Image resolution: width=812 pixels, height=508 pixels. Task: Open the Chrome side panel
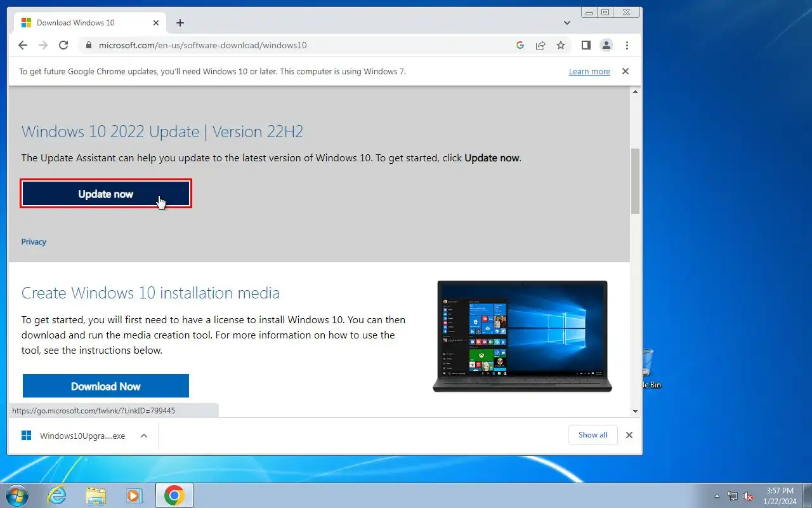[586, 45]
